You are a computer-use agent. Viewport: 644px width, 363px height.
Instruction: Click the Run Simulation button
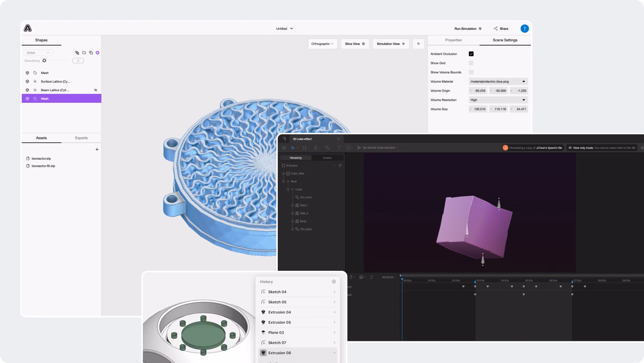[468, 29]
